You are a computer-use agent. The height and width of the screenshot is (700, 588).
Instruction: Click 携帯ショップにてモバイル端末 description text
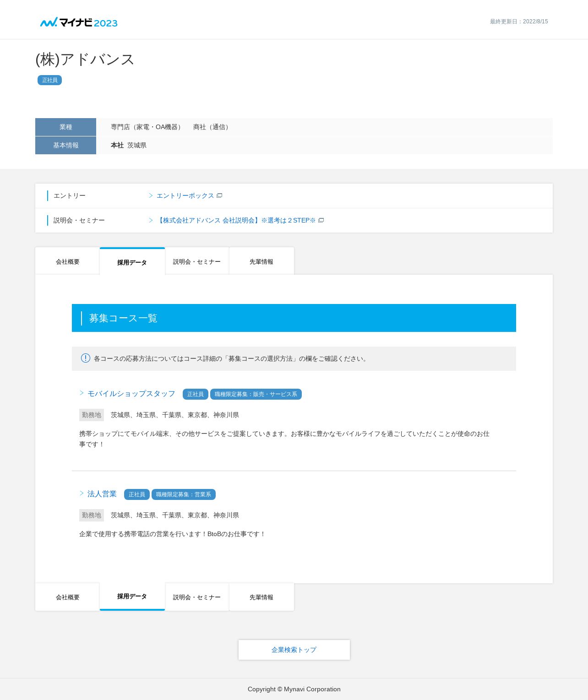[x=284, y=439]
